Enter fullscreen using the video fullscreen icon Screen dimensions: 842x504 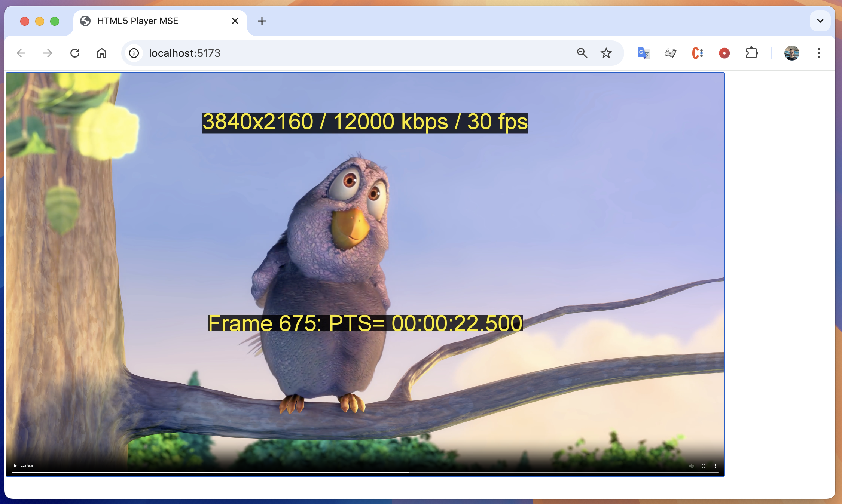click(704, 466)
